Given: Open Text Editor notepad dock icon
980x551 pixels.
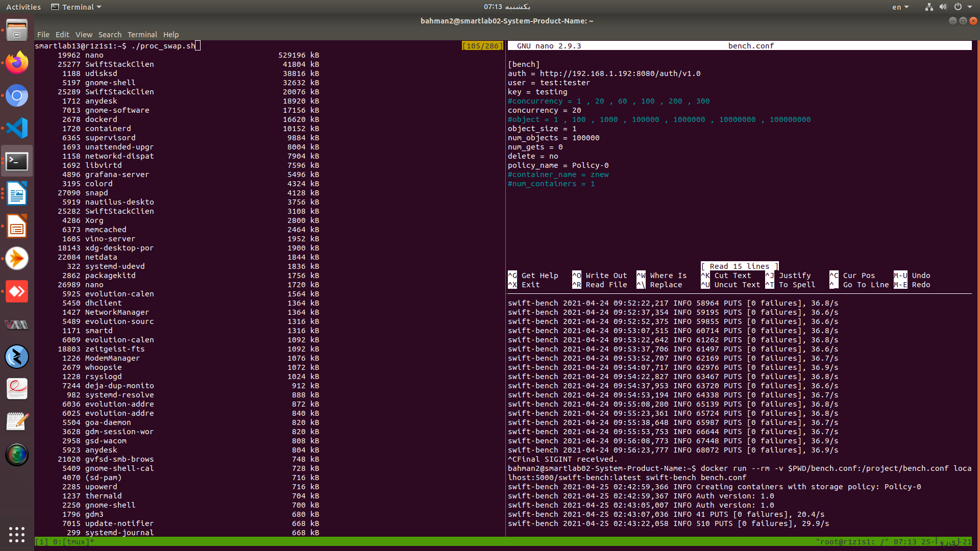Looking at the screenshot, I should pyautogui.click(x=17, y=422).
